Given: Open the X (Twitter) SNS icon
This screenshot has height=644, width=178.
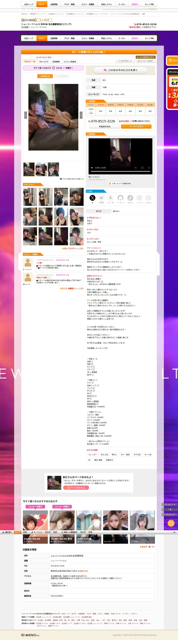Looking at the screenshot, I should (x=92, y=198).
